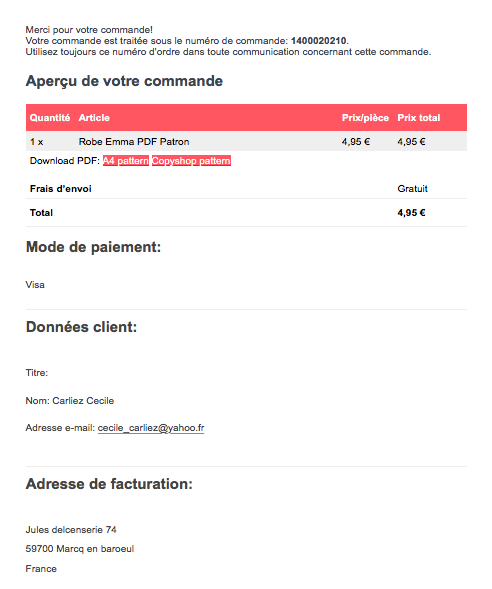Screen dimensions: 492x589
Task: Click the Prix/pièce column header
Action: coord(365,118)
